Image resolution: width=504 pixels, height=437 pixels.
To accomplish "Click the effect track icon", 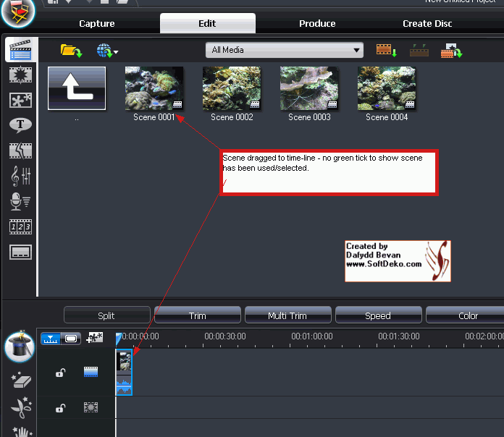I will (91, 407).
